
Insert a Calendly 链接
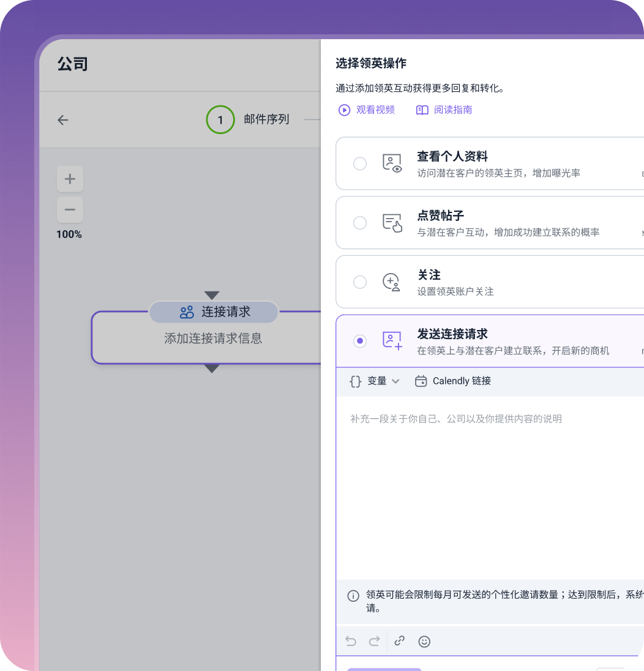tap(453, 381)
